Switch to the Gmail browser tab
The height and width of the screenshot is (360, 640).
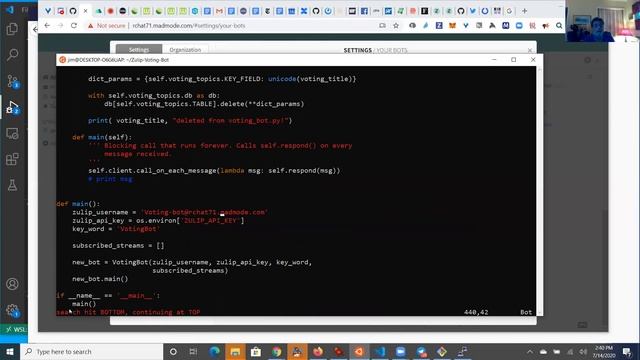219,11
